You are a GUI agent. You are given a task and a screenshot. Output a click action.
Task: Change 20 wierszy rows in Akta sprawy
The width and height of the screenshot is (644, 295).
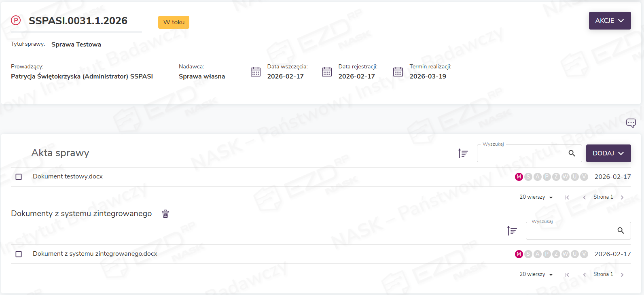(536, 197)
